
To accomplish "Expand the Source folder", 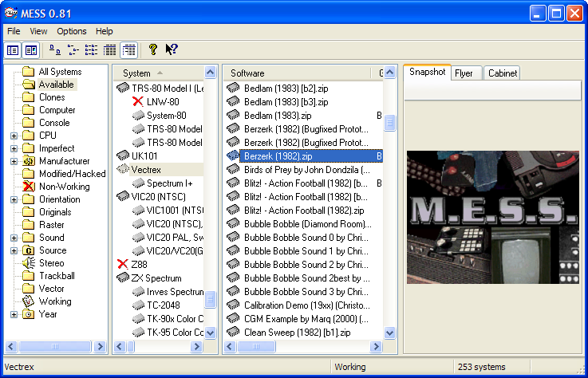I will (14, 250).
